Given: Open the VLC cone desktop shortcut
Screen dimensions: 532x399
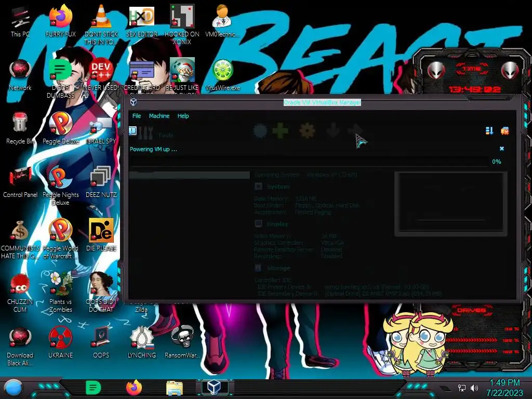Looking at the screenshot, I should [101, 24].
